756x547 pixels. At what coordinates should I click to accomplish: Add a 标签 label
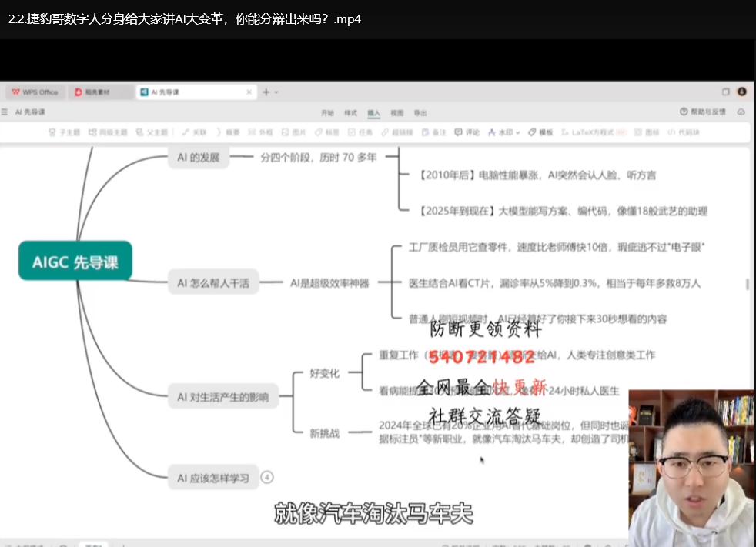(x=327, y=132)
